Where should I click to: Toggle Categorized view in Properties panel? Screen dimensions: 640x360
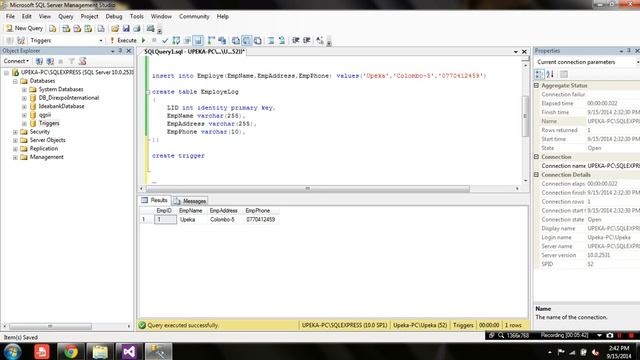(x=539, y=74)
